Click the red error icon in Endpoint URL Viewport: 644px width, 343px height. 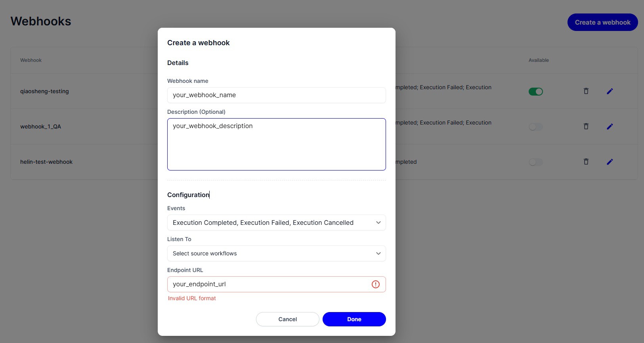tap(375, 284)
